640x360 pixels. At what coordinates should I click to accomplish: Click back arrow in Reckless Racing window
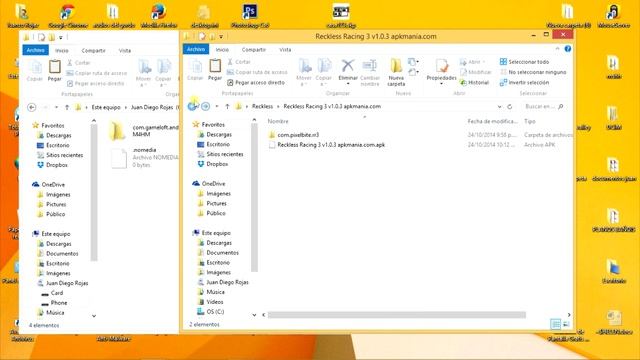pyautogui.click(x=192, y=107)
